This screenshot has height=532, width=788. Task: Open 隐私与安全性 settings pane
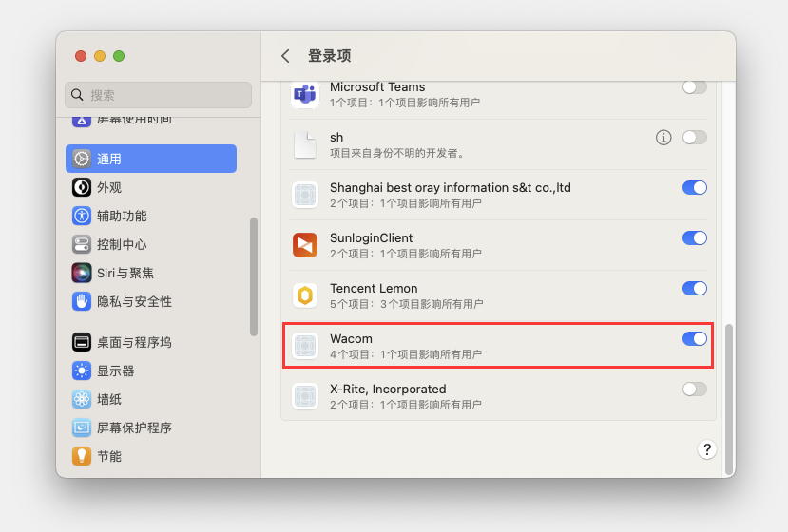click(151, 301)
